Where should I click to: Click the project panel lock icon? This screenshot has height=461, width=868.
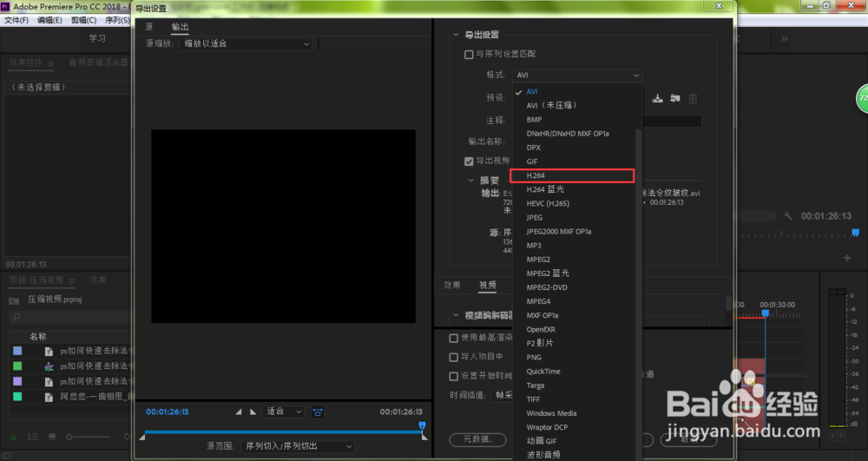(x=15, y=437)
